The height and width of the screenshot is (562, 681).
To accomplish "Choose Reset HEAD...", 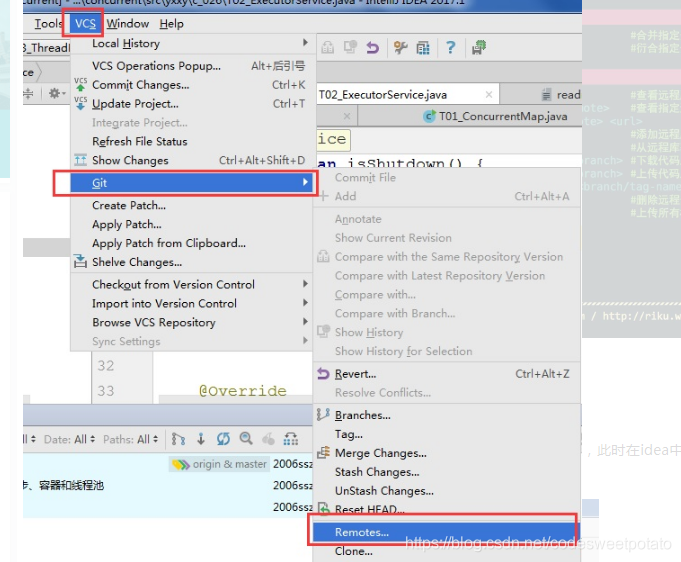I will tap(446, 509).
